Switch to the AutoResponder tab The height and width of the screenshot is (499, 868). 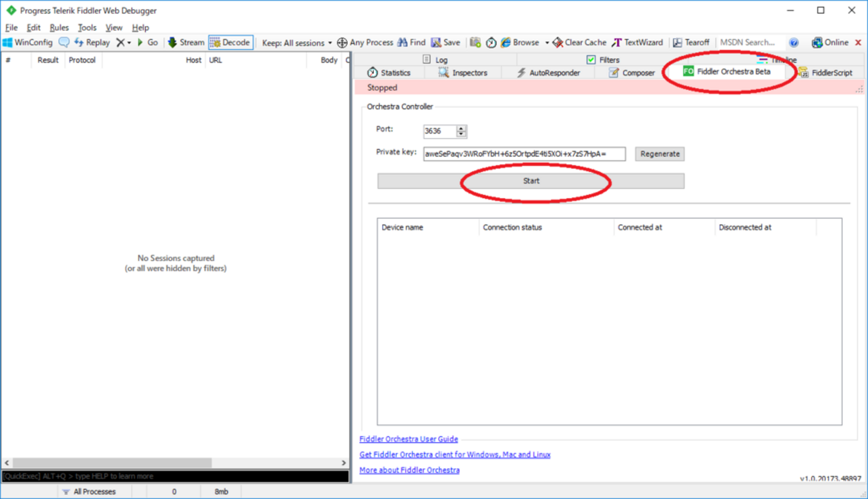point(548,73)
